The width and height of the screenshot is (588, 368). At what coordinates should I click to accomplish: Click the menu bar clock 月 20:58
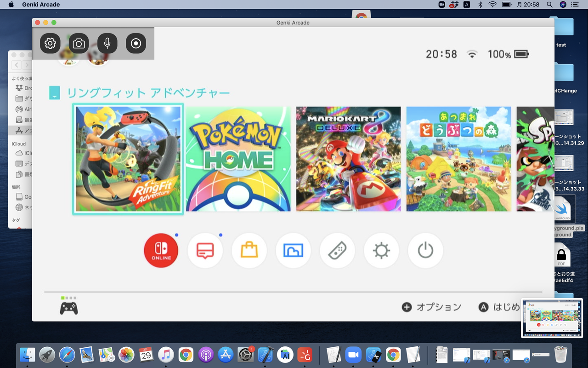[528, 5]
